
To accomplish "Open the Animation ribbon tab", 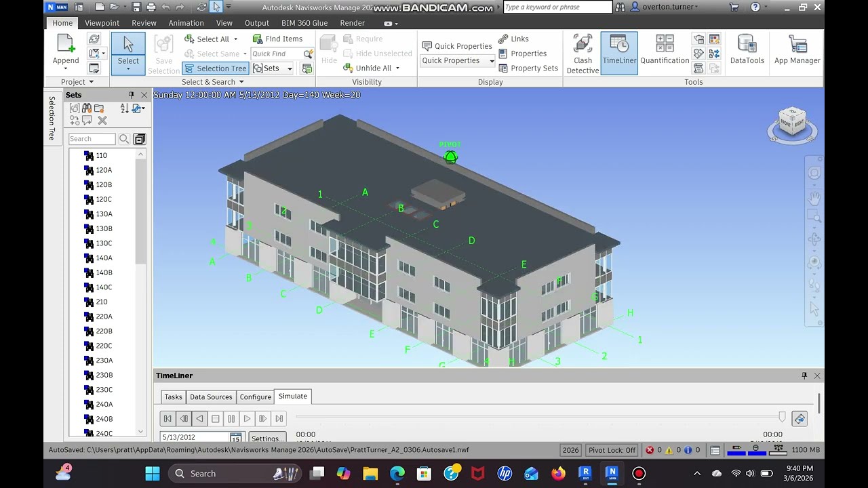I will click(186, 22).
